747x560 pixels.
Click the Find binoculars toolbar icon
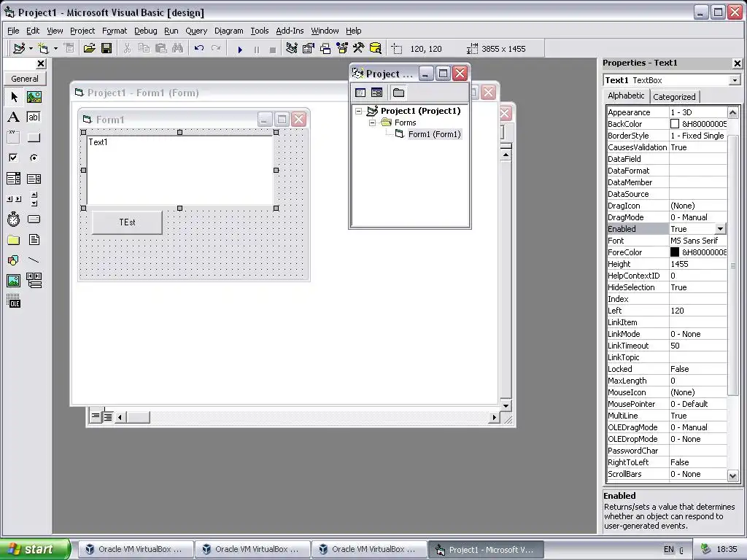click(x=178, y=48)
